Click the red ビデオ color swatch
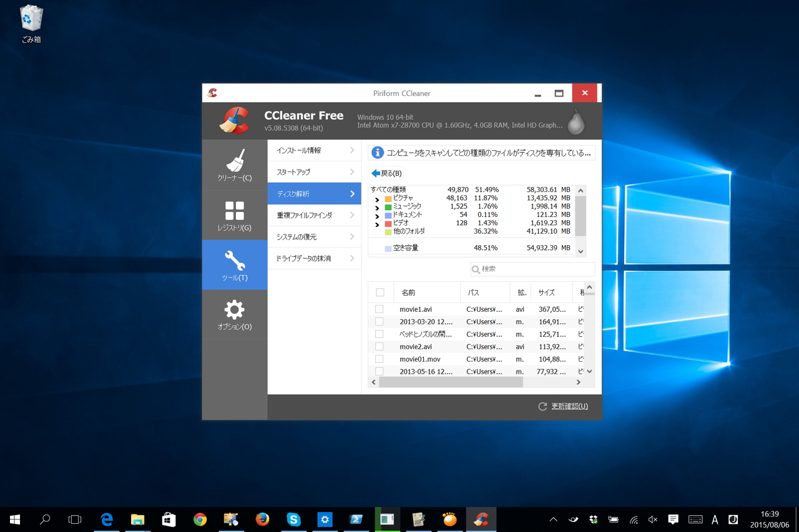799x532 pixels. click(388, 223)
